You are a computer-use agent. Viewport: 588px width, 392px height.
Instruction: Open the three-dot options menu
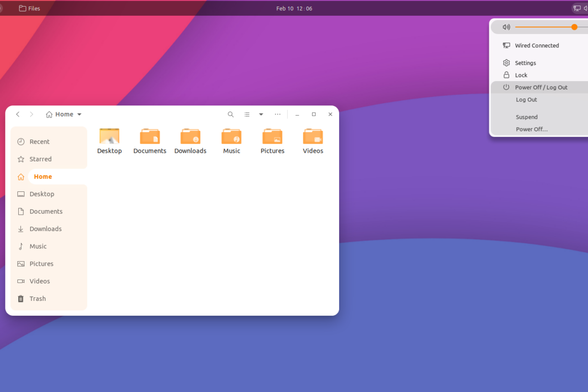[x=277, y=115]
